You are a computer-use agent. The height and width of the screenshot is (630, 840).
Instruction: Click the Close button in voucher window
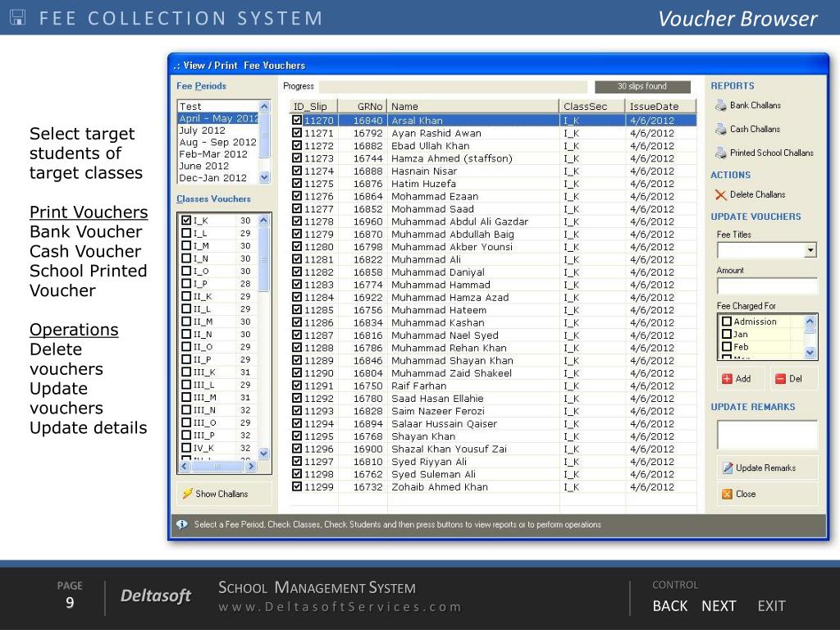767,494
